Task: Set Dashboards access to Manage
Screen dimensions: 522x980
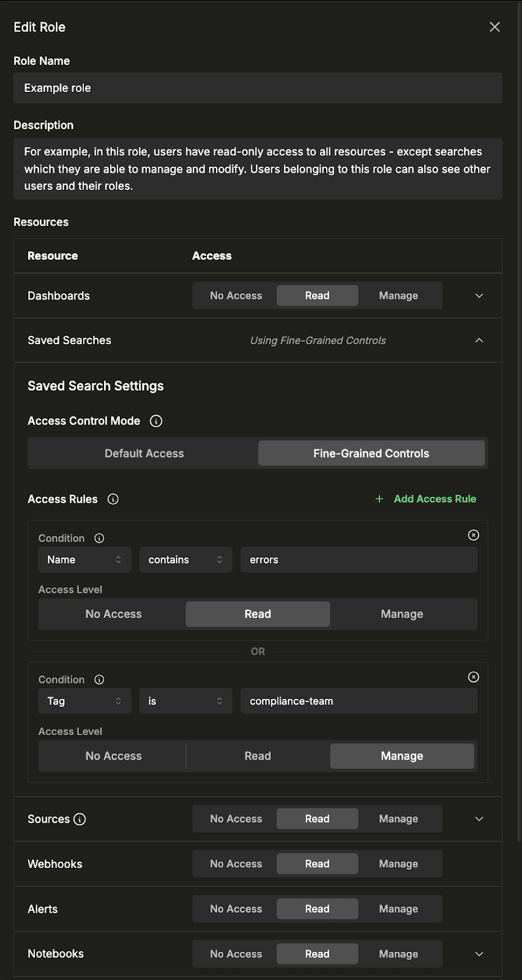Action: pyautogui.click(x=398, y=296)
